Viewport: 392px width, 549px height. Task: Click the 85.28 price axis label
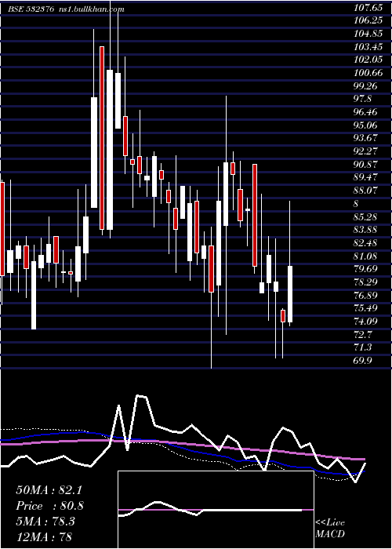click(x=365, y=216)
